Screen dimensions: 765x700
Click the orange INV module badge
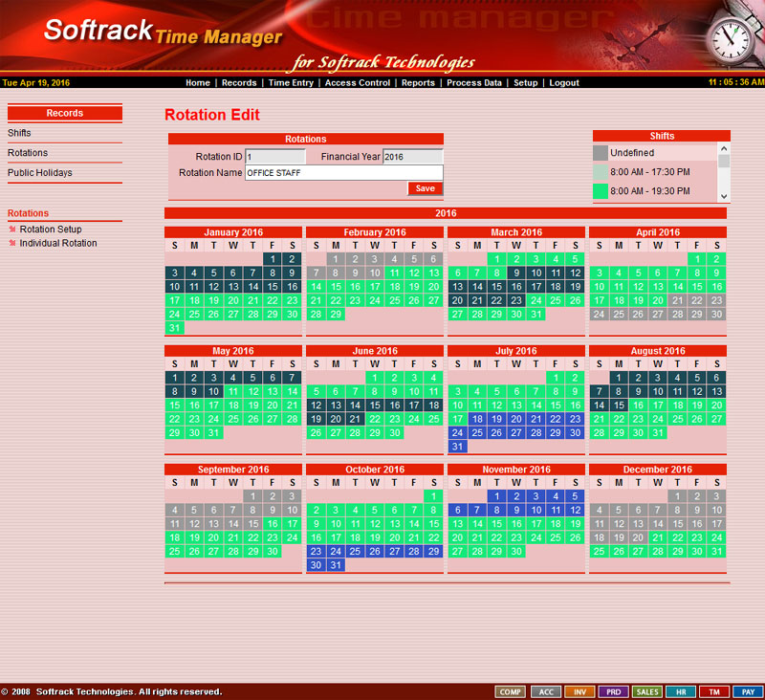pos(579,691)
